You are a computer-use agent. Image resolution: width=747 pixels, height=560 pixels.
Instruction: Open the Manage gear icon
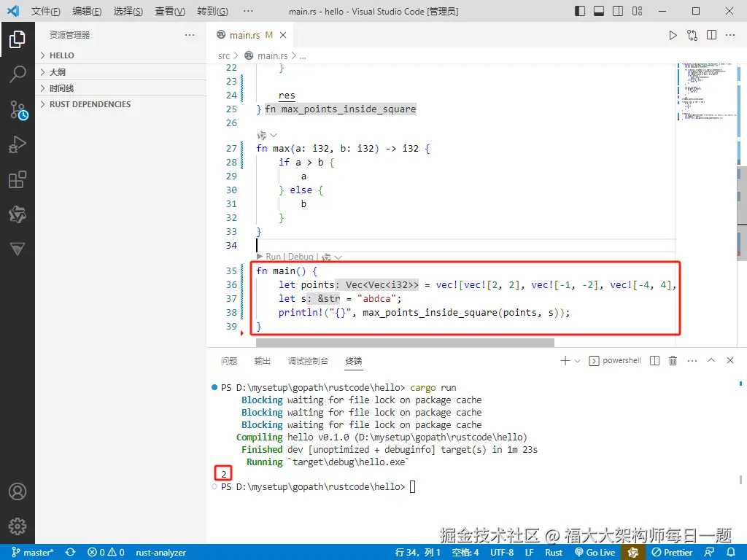click(x=18, y=526)
